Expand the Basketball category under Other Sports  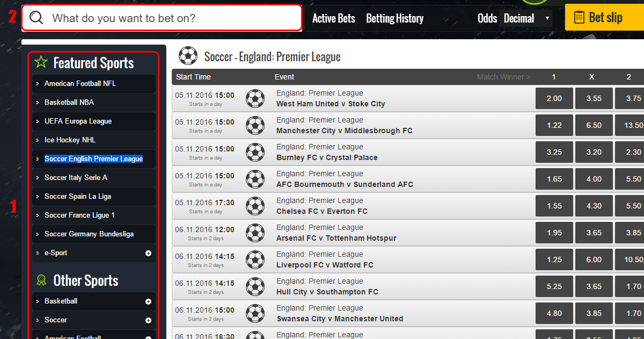(x=149, y=301)
